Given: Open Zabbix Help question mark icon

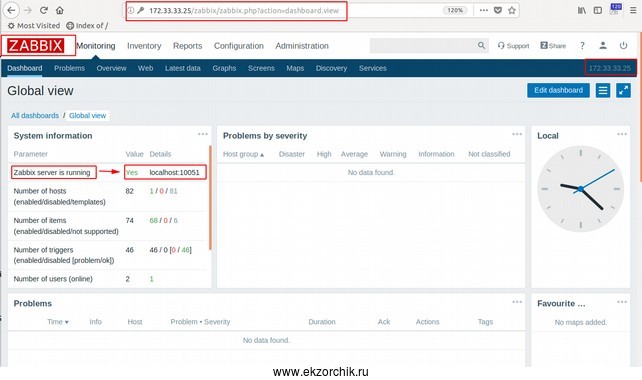Looking at the screenshot, I should (x=582, y=45).
